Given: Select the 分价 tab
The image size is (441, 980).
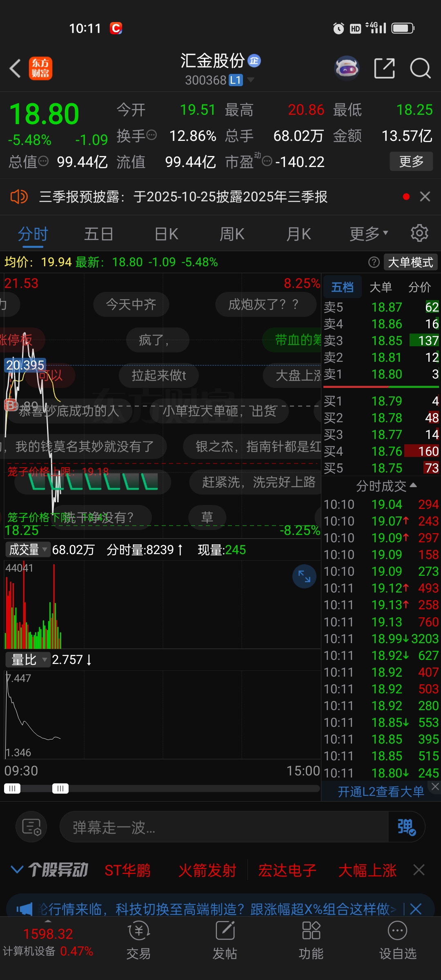Looking at the screenshot, I should [419, 287].
